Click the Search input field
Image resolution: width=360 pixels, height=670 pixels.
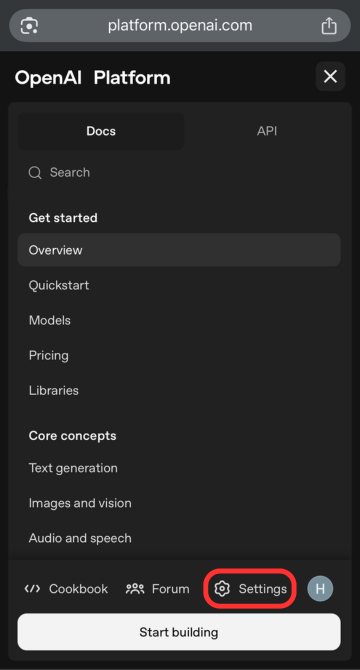pyautogui.click(x=179, y=173)
